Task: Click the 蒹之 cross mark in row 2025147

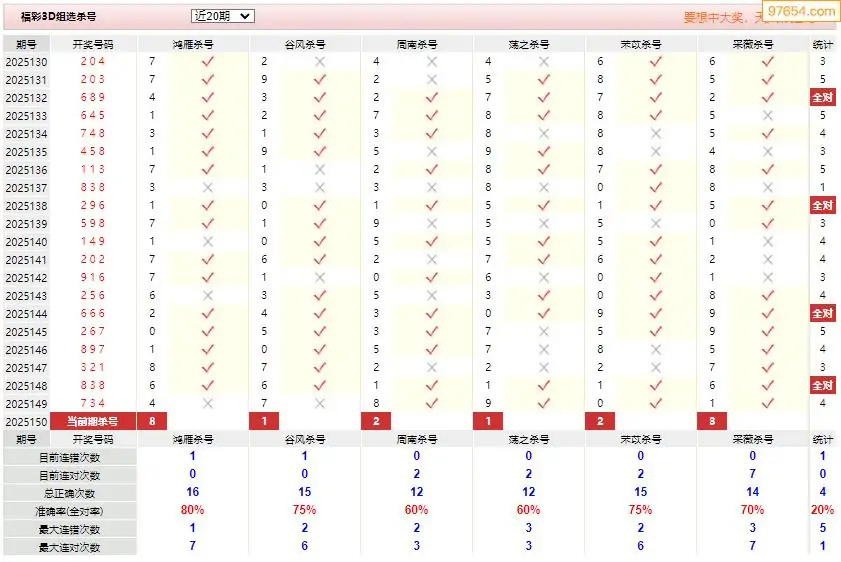Action: (x=543, y=367)
